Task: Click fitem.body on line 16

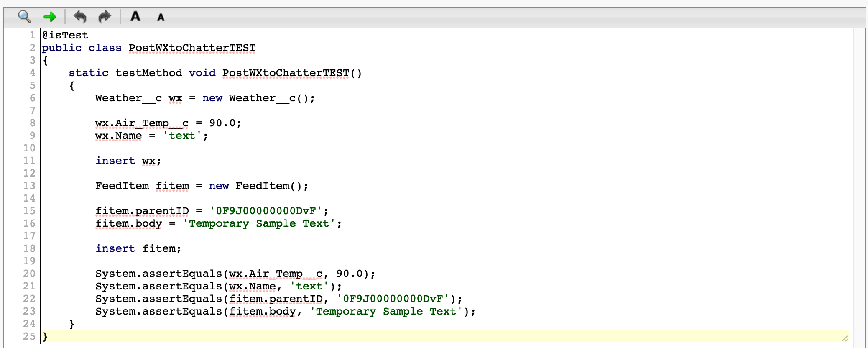Action: tap(128, 224)
